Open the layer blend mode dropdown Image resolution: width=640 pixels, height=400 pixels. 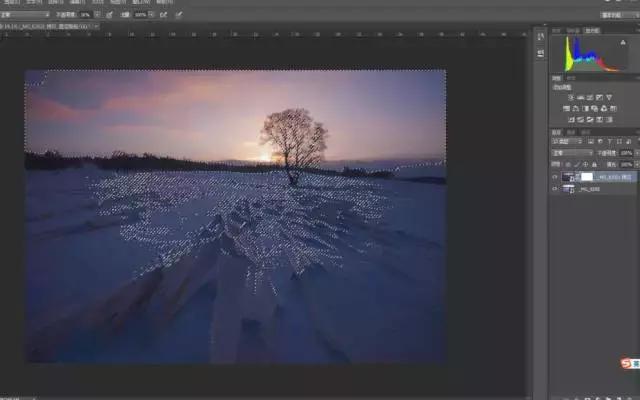(568, 154)
